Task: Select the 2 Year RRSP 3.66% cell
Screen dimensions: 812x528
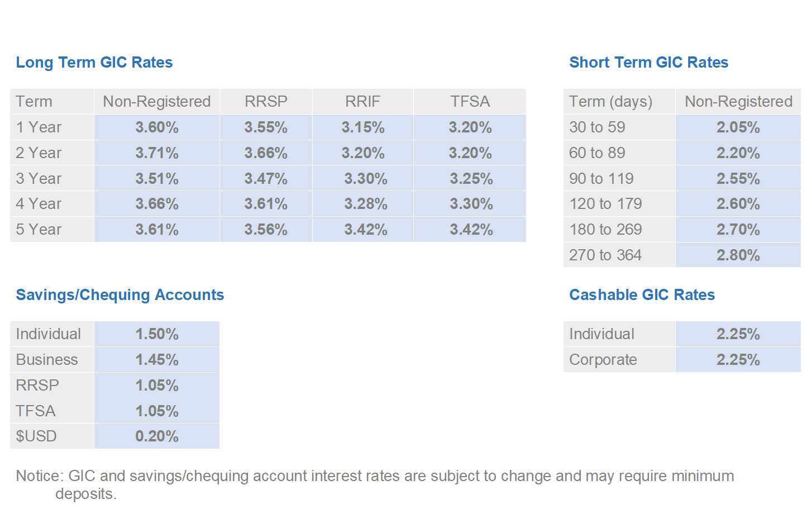Action: coord(266,153)
